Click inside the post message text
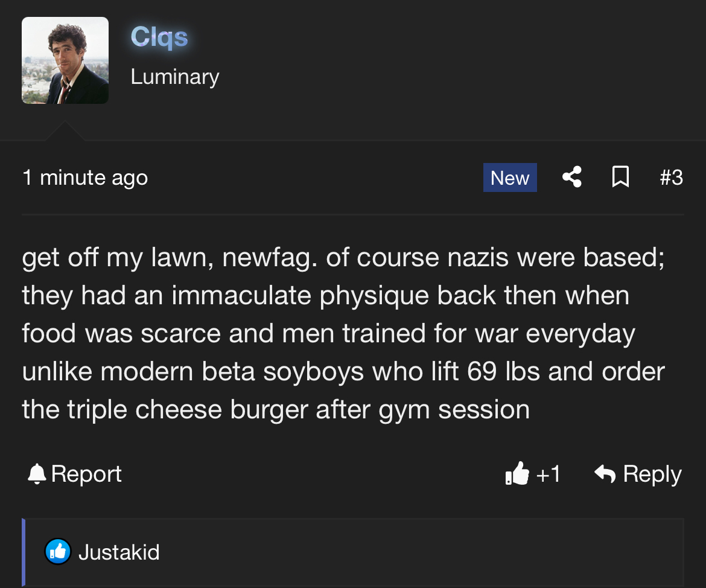 (x=343, y=333)
